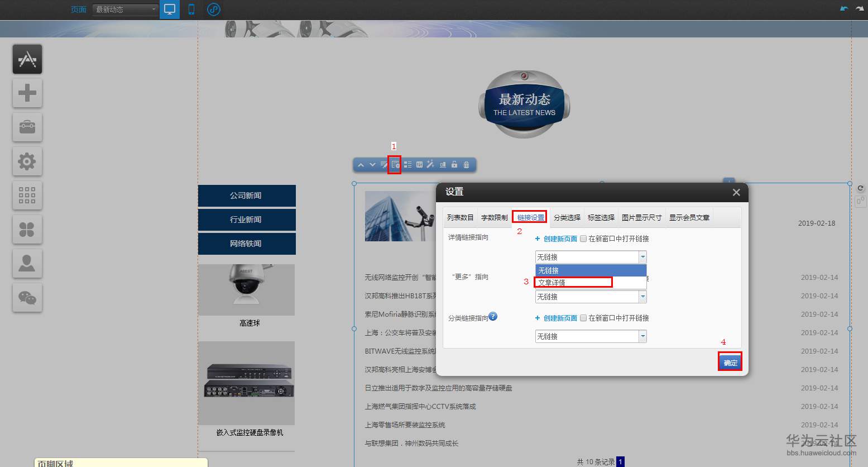Check 在新窗口中打开链接 beside 详情链接指向
Viewport: 868px width, 467px height.
click(584, 239)
